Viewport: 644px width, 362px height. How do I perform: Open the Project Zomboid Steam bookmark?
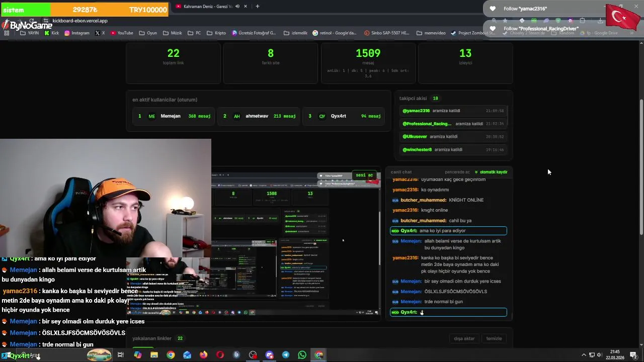(x=473, y=33)
